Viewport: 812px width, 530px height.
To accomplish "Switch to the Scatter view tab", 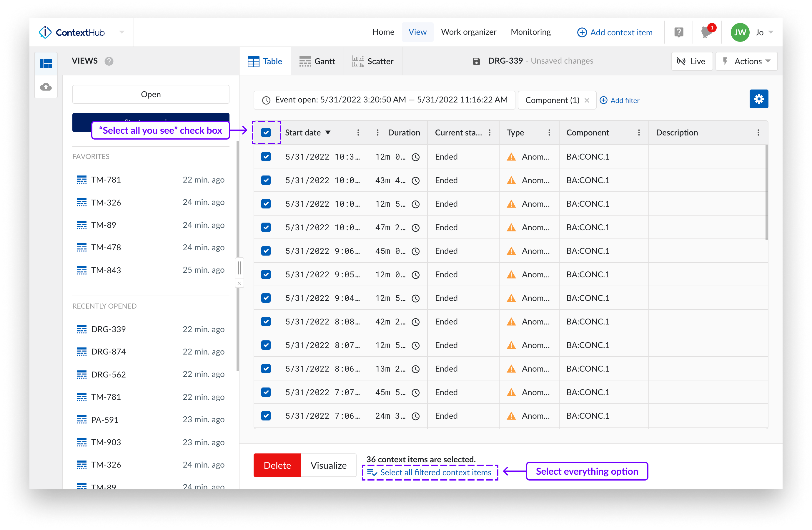I will tap(373, 61).
